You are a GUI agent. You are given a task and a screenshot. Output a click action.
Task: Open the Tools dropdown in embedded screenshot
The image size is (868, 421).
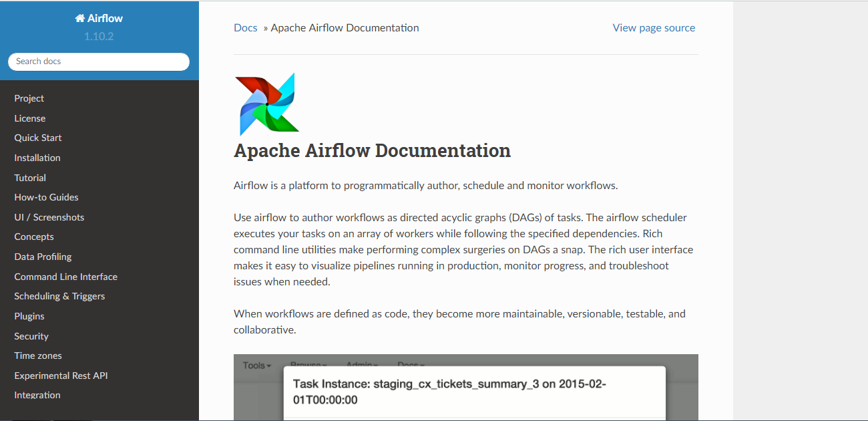pos(257,366)
